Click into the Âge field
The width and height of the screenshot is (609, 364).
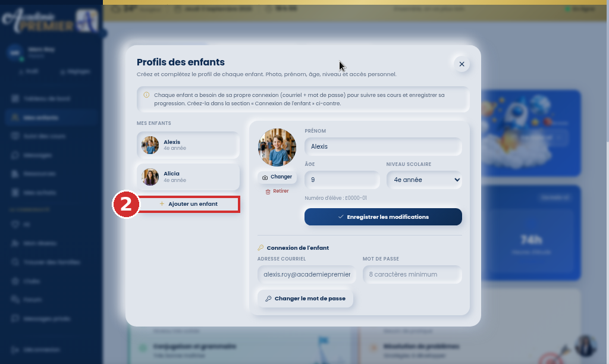point(342,180)
